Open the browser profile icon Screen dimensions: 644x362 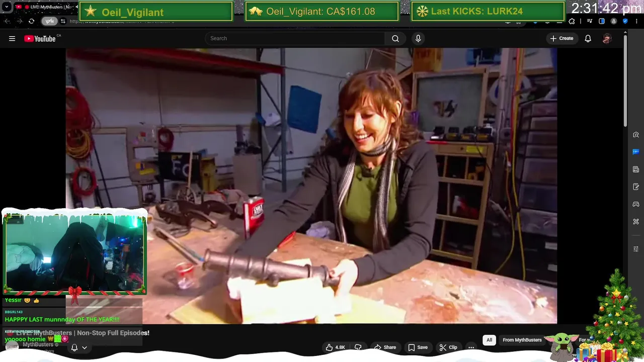(613, 21)
